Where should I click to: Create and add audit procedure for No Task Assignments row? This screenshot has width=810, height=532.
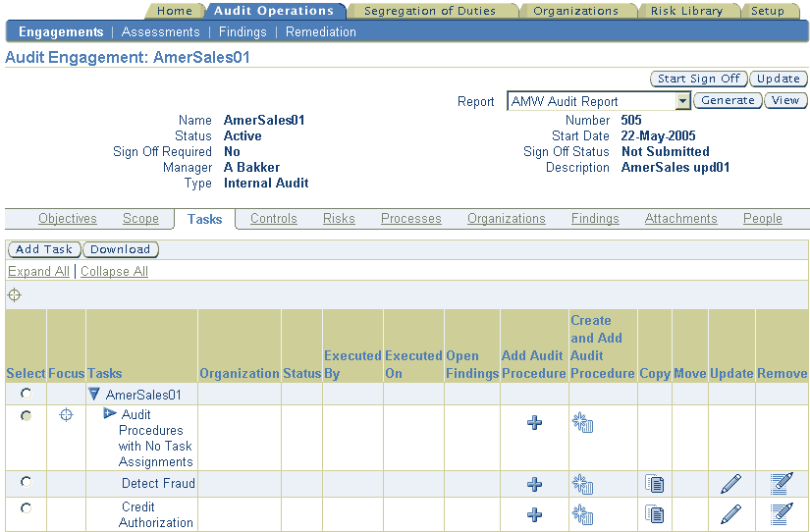pyautogui.click(x=582, y=422)
